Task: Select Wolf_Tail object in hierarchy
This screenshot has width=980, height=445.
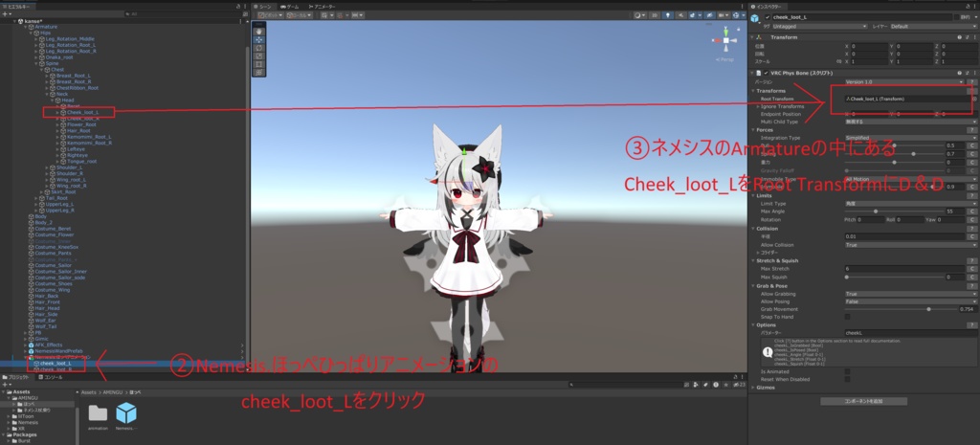Action: tap(45, 327)
